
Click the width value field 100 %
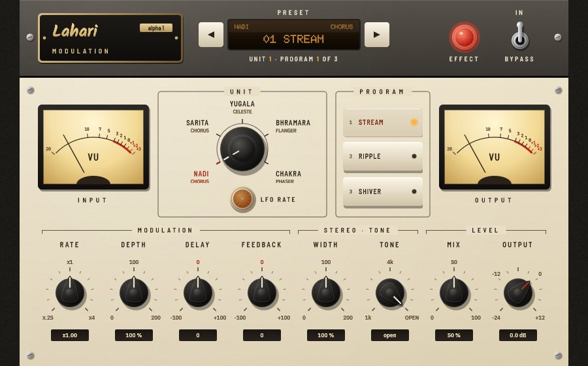tap(326, 335)
